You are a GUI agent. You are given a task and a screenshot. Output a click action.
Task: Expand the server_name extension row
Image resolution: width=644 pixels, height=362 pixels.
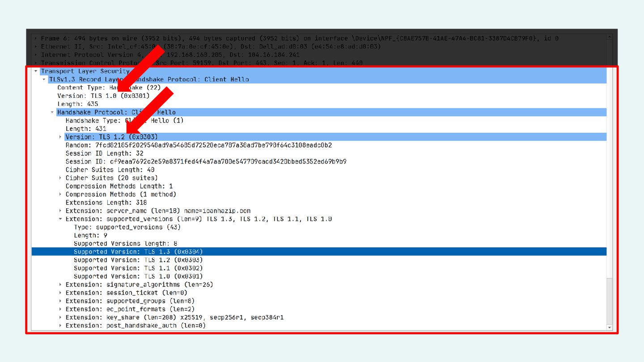tap(61, 211)
